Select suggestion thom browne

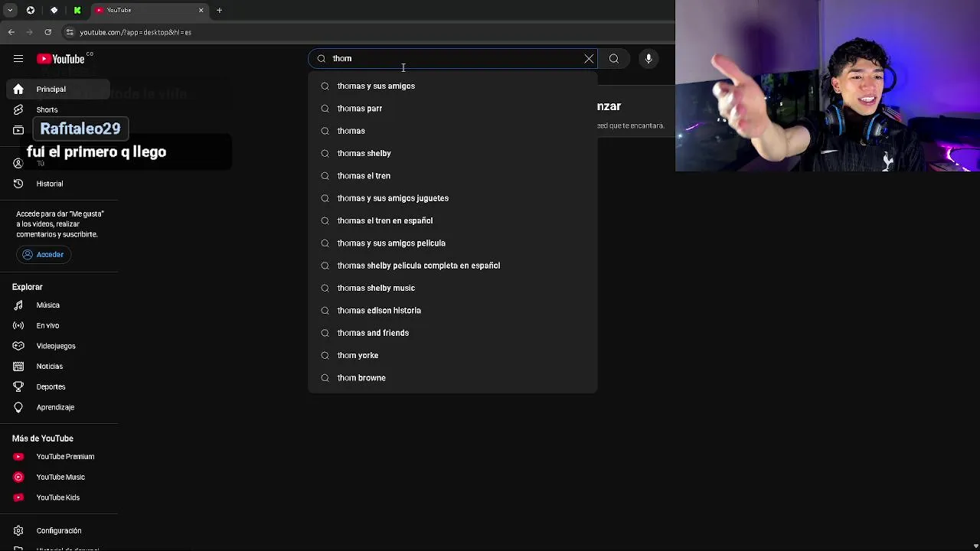pos(452,378)
